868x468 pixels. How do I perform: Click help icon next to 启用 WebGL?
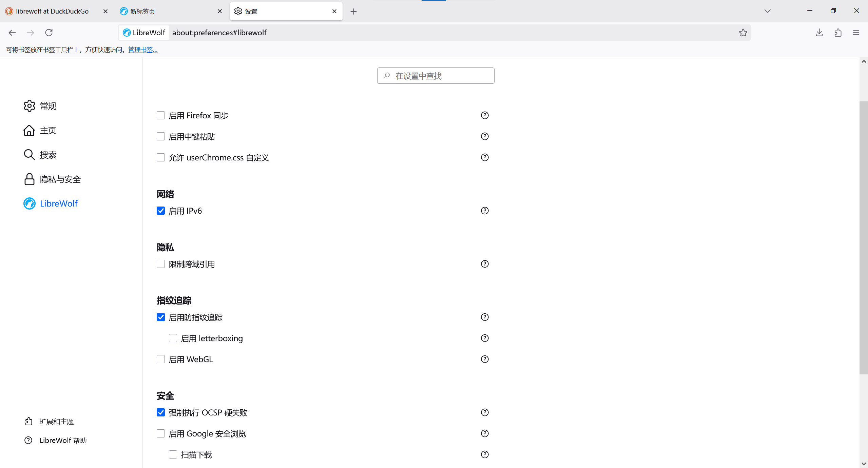click(485, 359)
